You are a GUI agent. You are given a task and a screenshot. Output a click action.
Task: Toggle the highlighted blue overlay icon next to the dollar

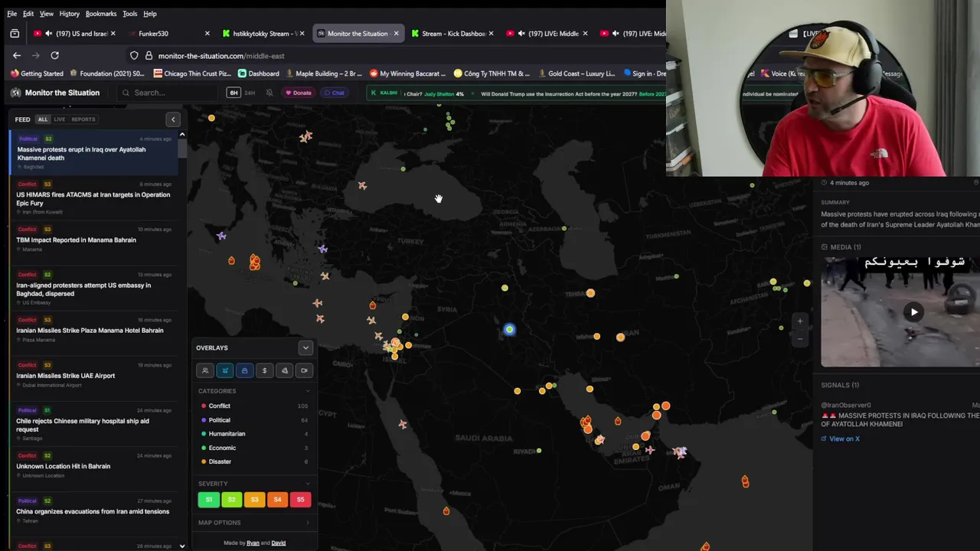pyautogui.click(x=244, y=370)
